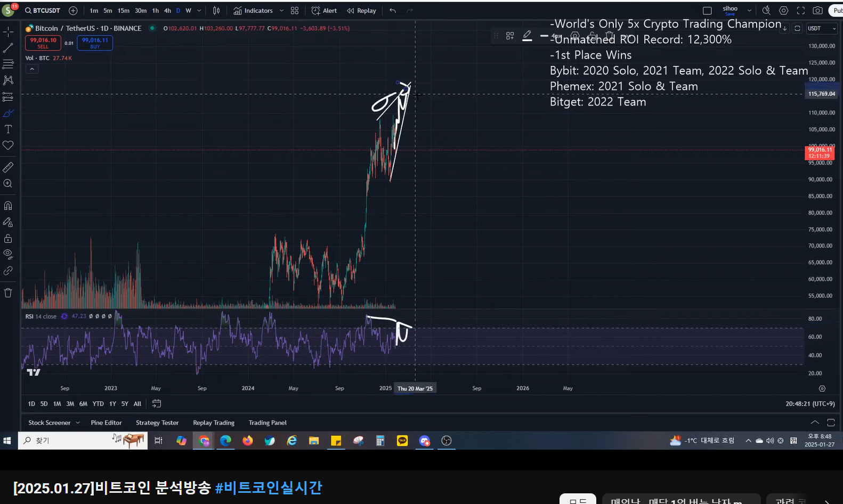Select the YTD date range

pyautogui.click(x=98, y=404)
